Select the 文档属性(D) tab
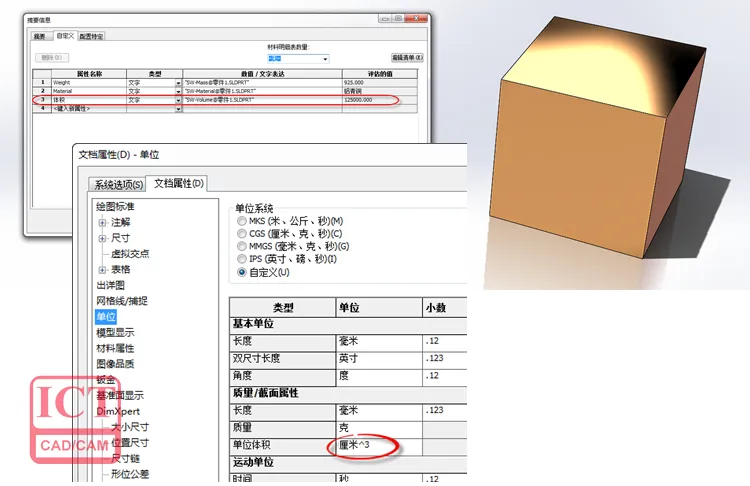The width and height of the screenshot is (750, 486). click(x=178, y=183)
